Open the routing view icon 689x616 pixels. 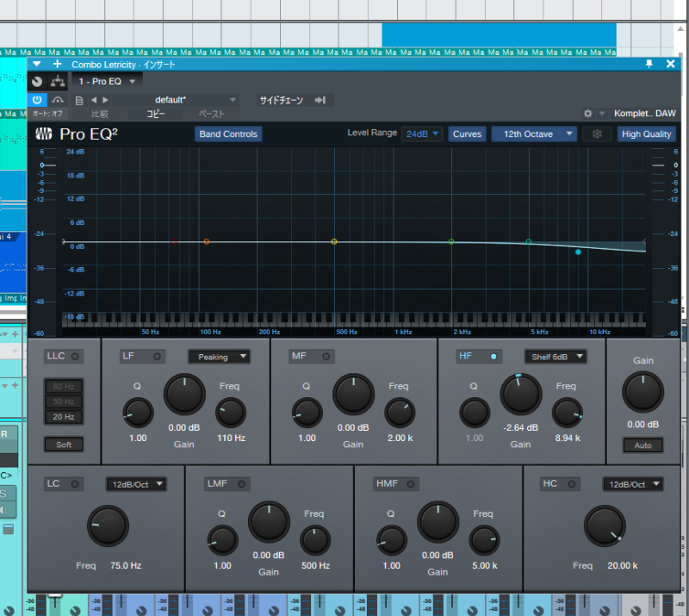coord(57,81)
